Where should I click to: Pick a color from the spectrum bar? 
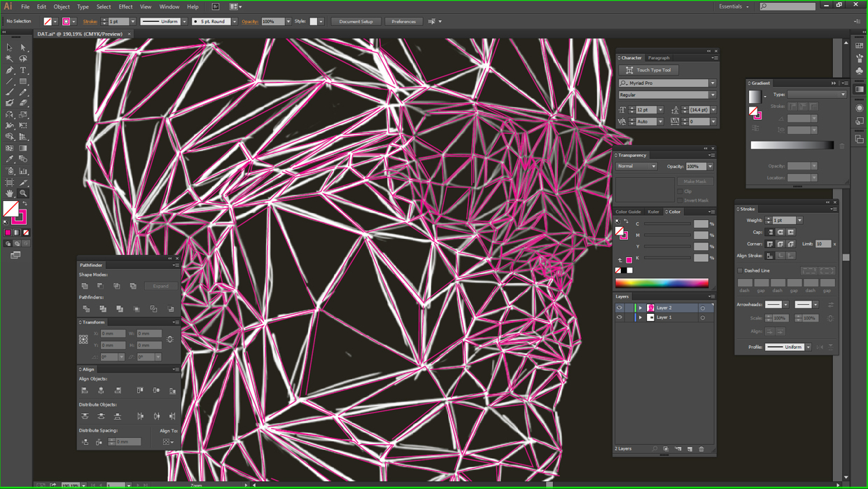pyautogui.click(x=661, y=283)
